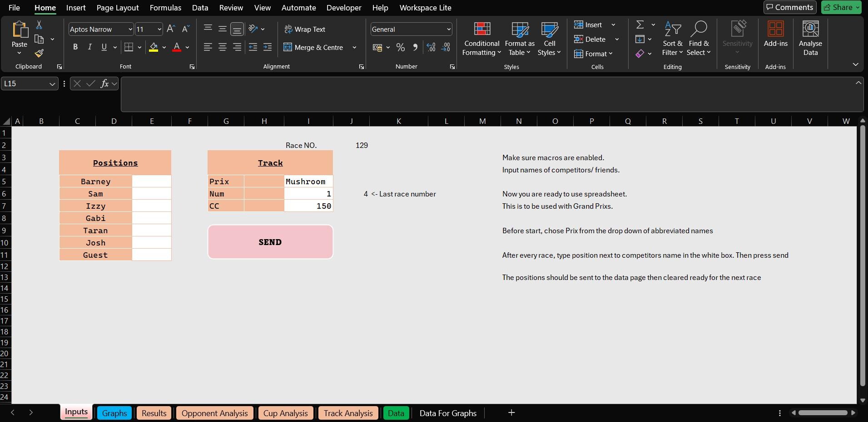This screenshot has width=868, height=422.
Task: Open the font name dropdown
Action: [130, 29]
